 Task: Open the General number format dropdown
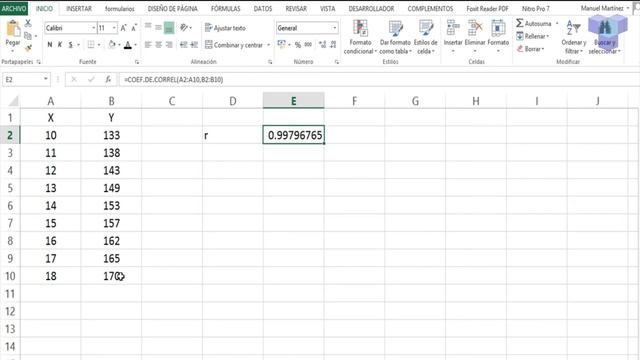pos(335,28)
